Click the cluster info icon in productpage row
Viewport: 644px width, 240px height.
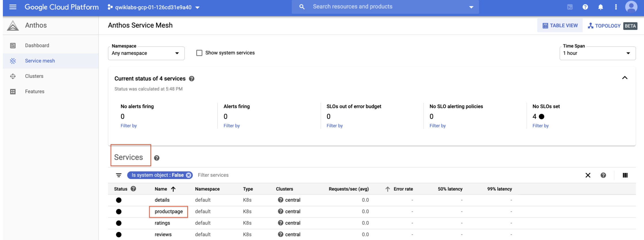click(x=281, y=211)
